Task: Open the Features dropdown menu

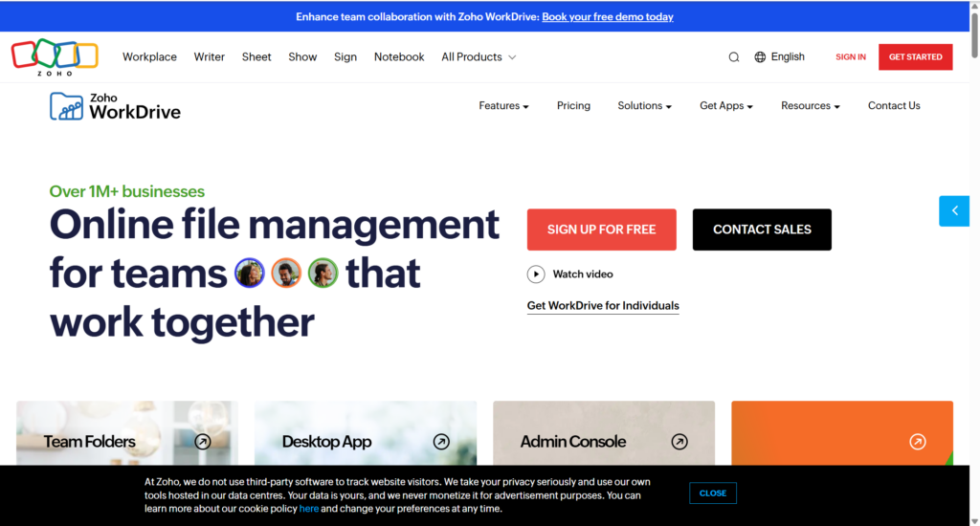Action: pos(503,106)
